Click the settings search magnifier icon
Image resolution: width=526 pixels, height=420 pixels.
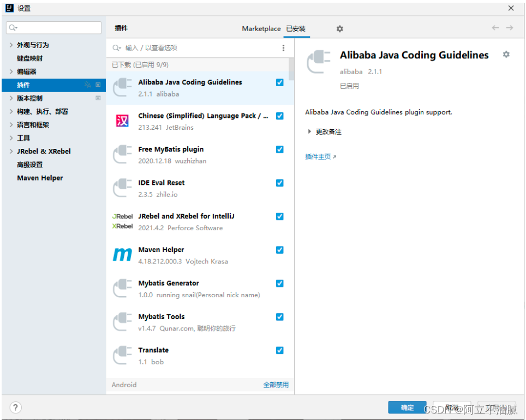(x=13, y=28)
